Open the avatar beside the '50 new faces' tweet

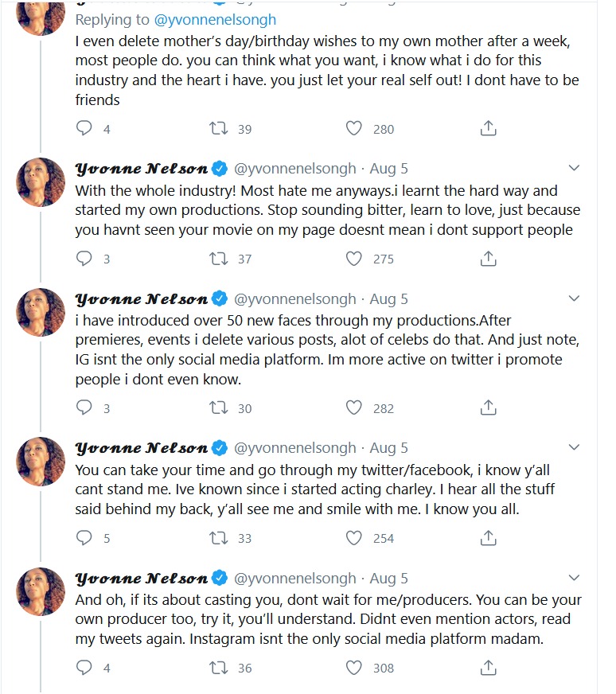coord(41,312)
